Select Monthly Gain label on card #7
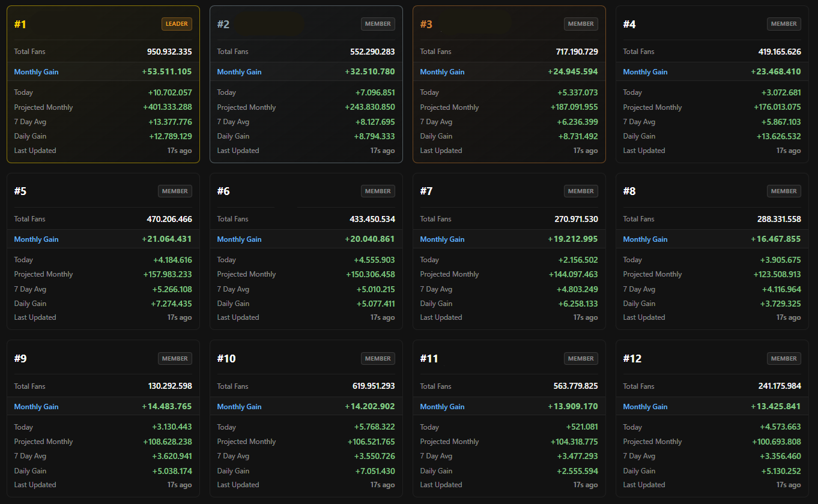 pyautogui.click(x=443, y=239)
